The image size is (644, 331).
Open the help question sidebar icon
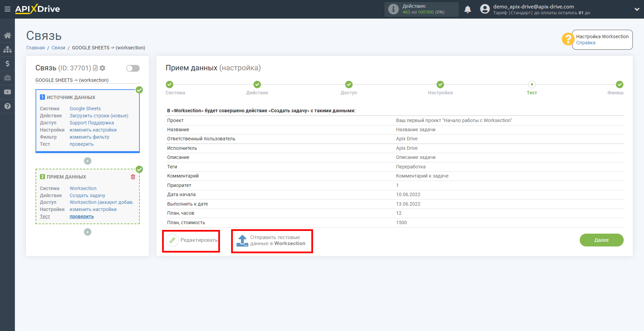pos(7,106)
